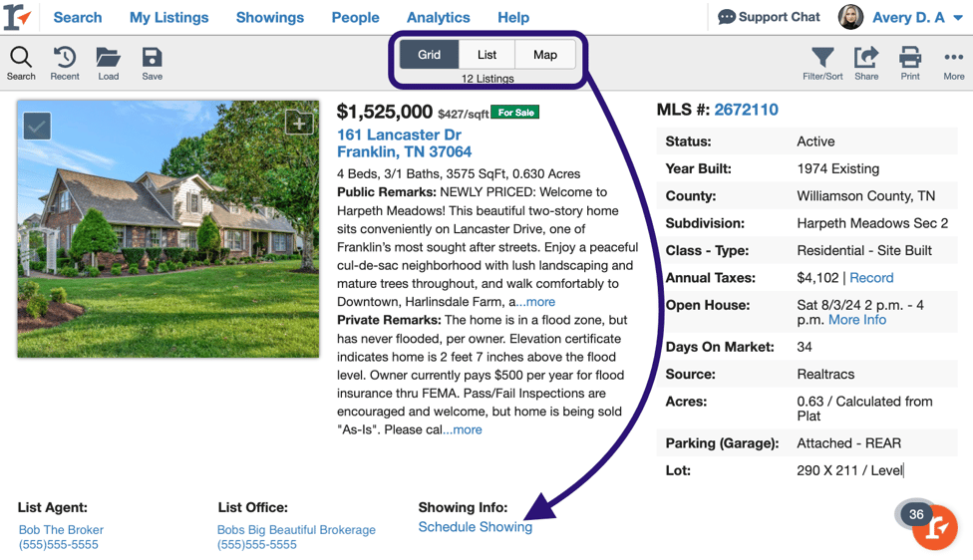973x560 pixels.
Task: Open the Showings menu
Action: coord(269,17)
